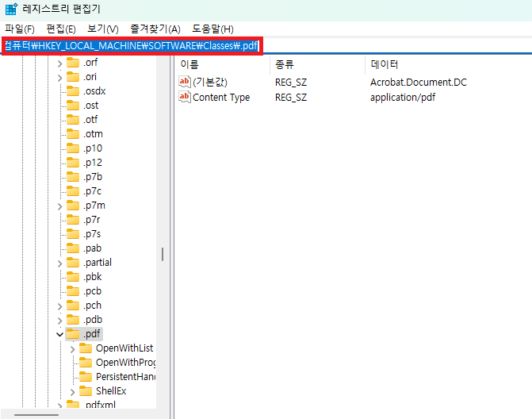Screen dimensions: 532x419
Task: Click the application/pdf data cell
Action: pyautogui.click(x=403, y=98)
